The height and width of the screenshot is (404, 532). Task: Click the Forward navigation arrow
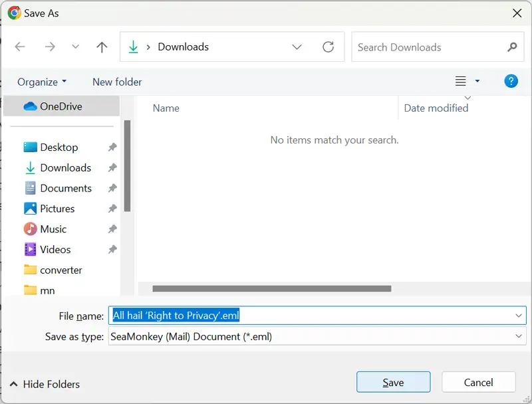(x=50, y=47)
